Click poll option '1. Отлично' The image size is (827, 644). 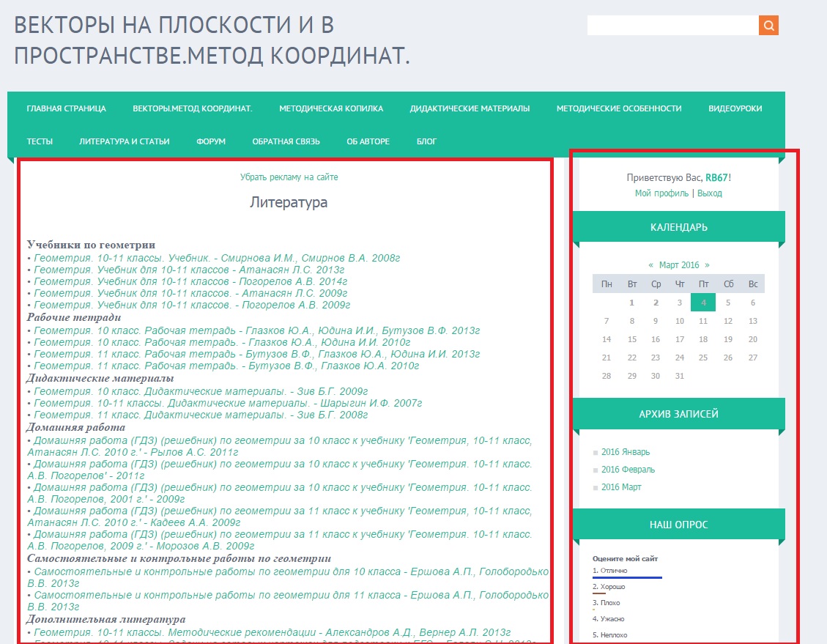click(610, 571)
